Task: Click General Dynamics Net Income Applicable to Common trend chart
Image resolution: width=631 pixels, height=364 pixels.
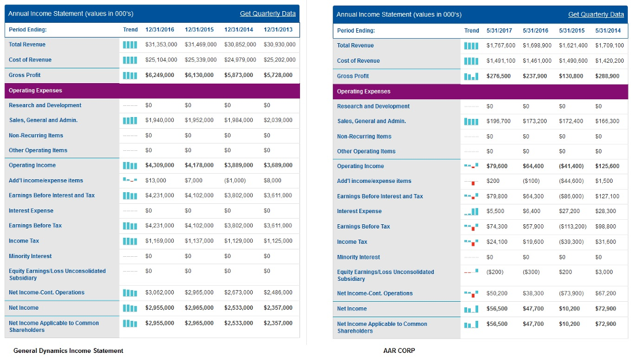Action: [130, 323]
